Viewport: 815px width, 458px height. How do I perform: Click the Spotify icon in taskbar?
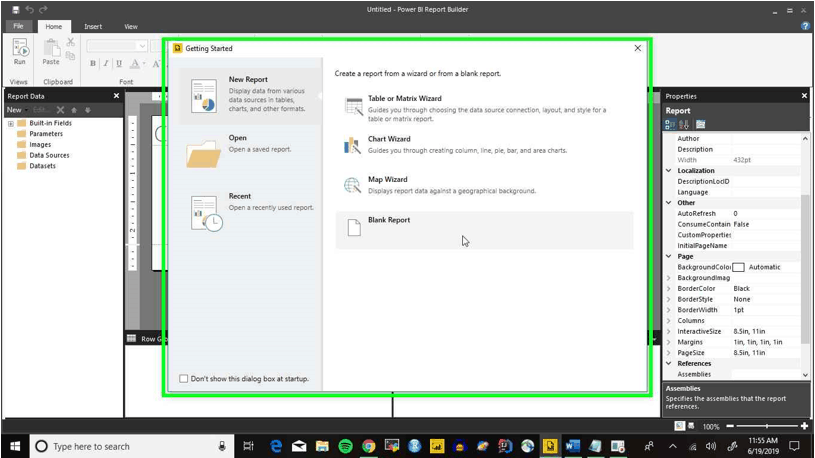(x=345, y=446)
